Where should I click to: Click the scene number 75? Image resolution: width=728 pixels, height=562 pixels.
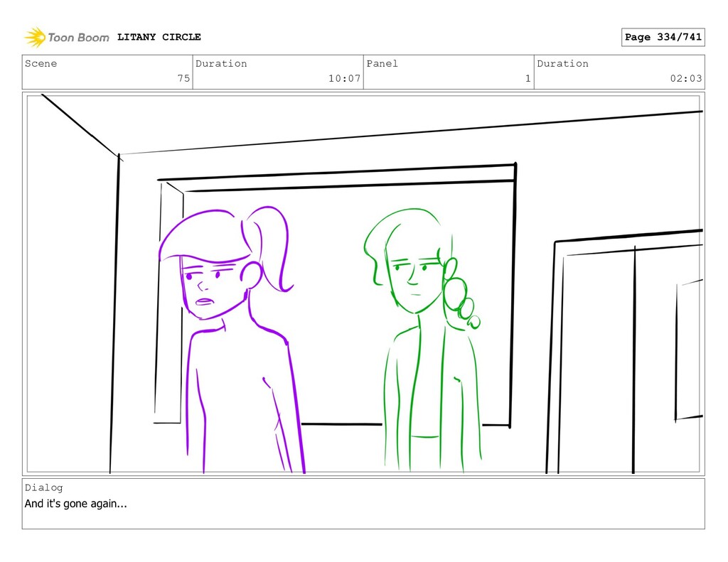(184, 78)
